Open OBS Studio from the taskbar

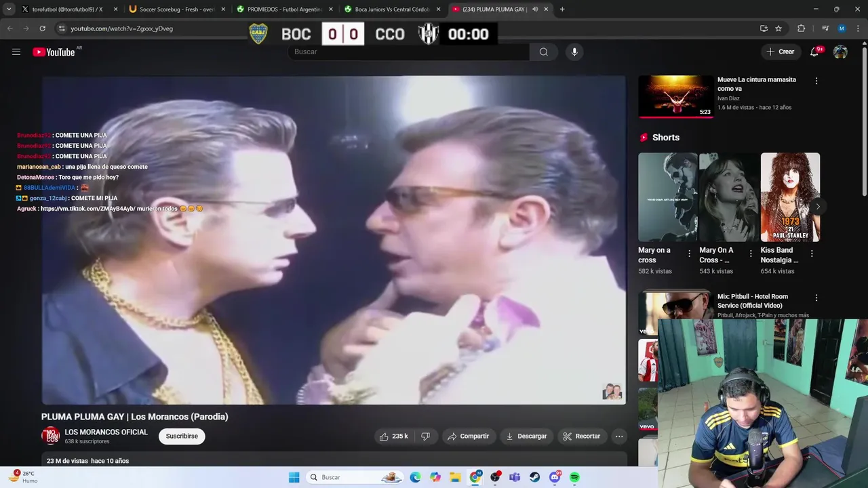click(495, 477)
